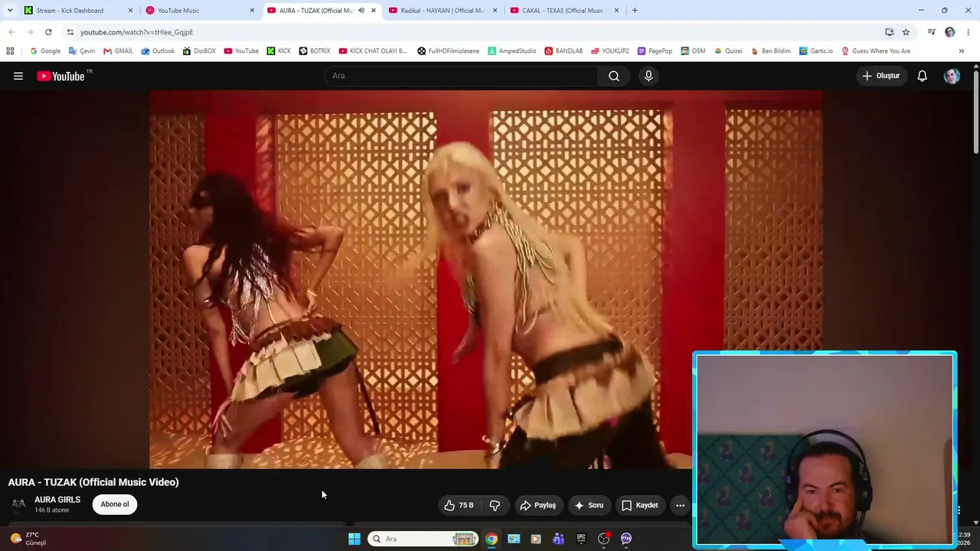Open YouTube account avatar menu

point(952,76)
